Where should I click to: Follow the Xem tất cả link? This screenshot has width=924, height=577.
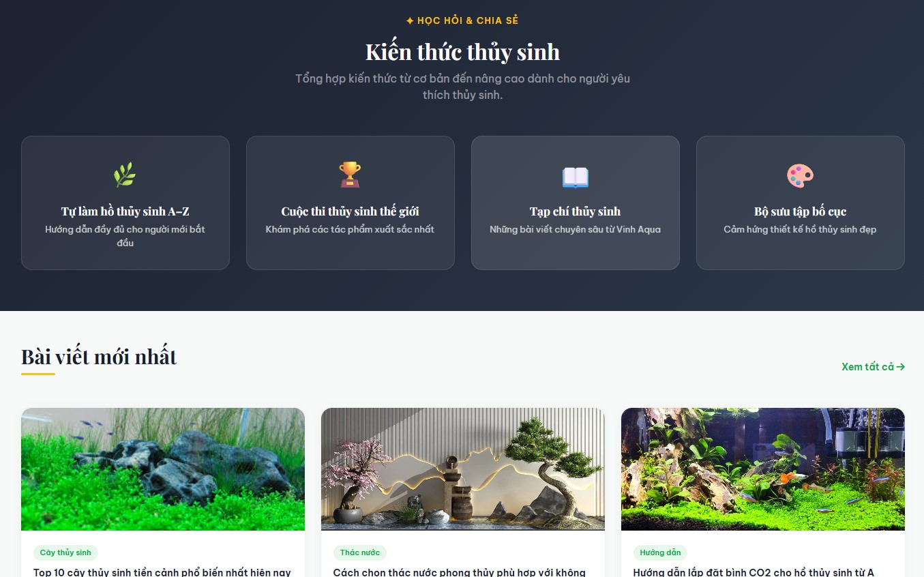pyautogui.click(x=873, y=367)
